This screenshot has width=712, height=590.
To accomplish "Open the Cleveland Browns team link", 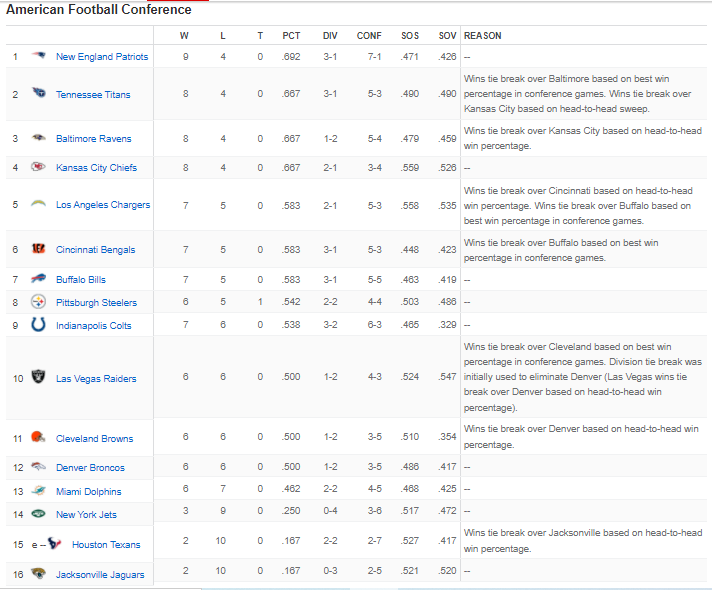I will pyautogui.click(x=94, y=439).
